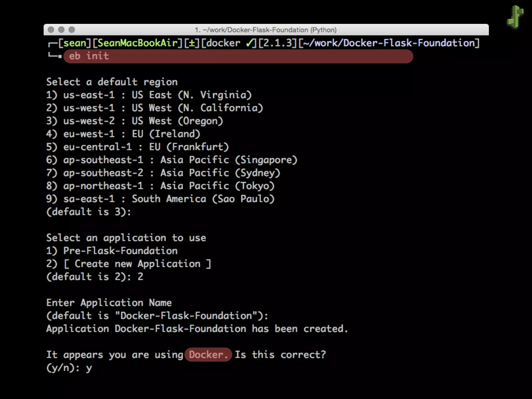Click the '[ Create new Application ]' option
This screenshot has width=532, height=399.
(137, 264)
